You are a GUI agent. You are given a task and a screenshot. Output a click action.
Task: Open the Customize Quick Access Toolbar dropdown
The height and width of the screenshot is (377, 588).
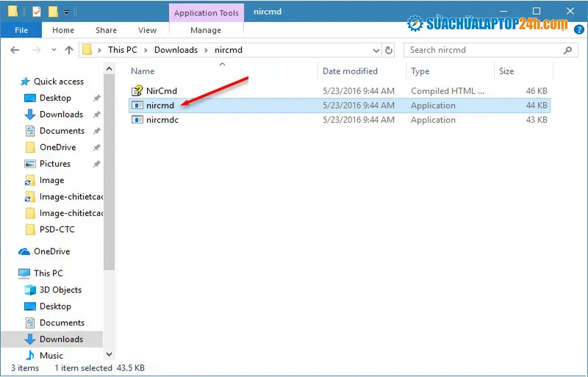(66, 12)
